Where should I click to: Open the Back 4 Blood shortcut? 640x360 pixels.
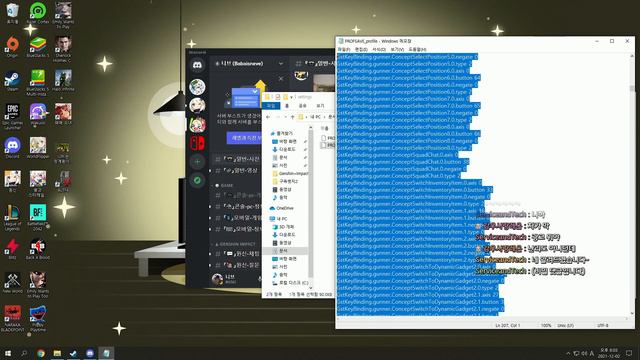pyautogui.click(x=38, y=249)
